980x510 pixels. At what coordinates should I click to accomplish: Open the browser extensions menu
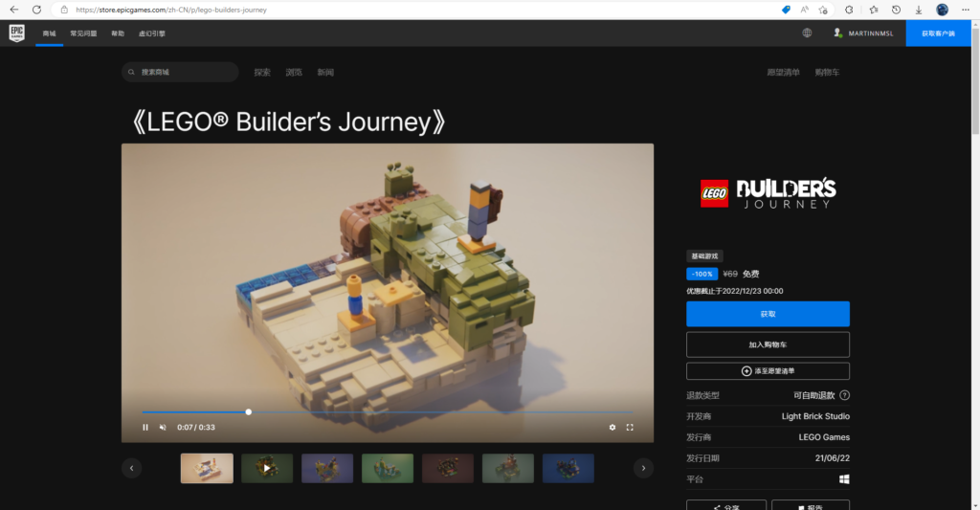[x=849, y=10]
